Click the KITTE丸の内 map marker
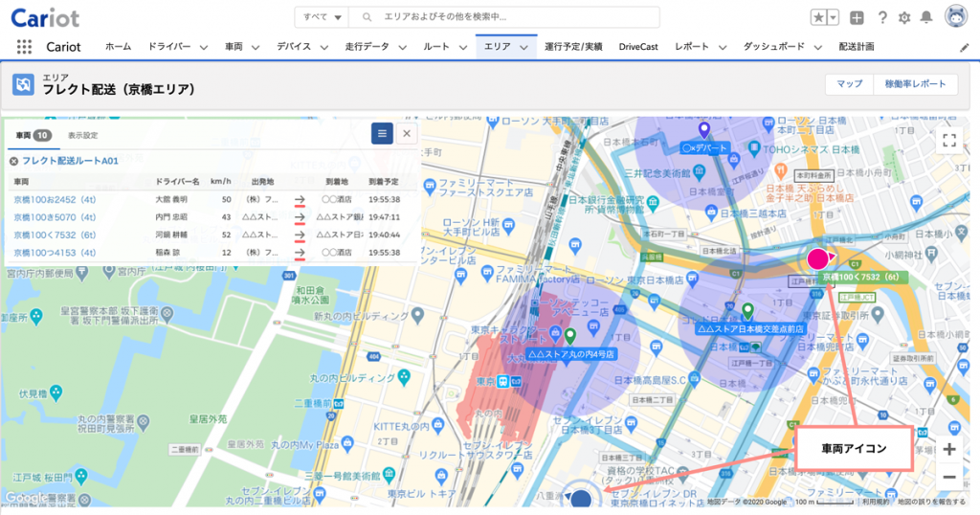Viewport: 980px width, 515px height. [438, 426]
